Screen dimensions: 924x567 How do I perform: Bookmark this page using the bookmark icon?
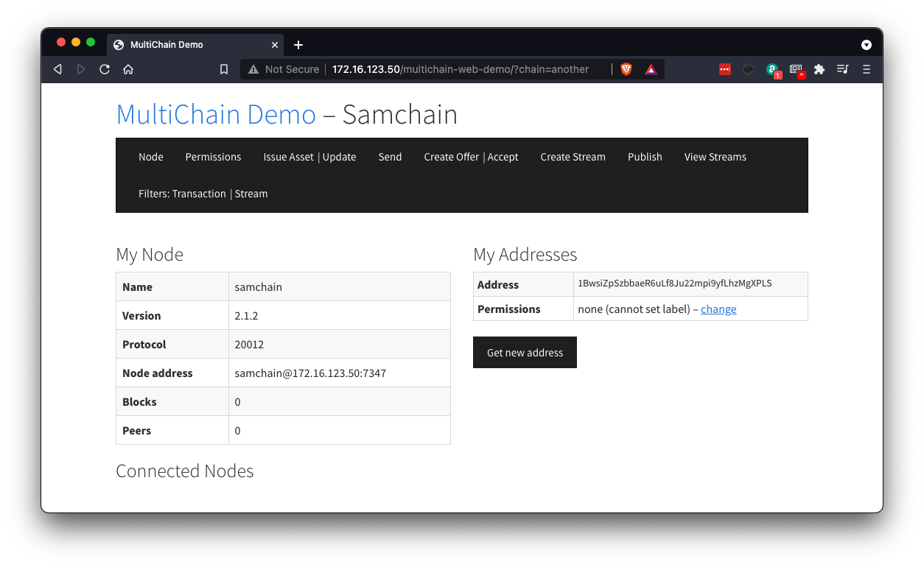[x=224, y=69]
